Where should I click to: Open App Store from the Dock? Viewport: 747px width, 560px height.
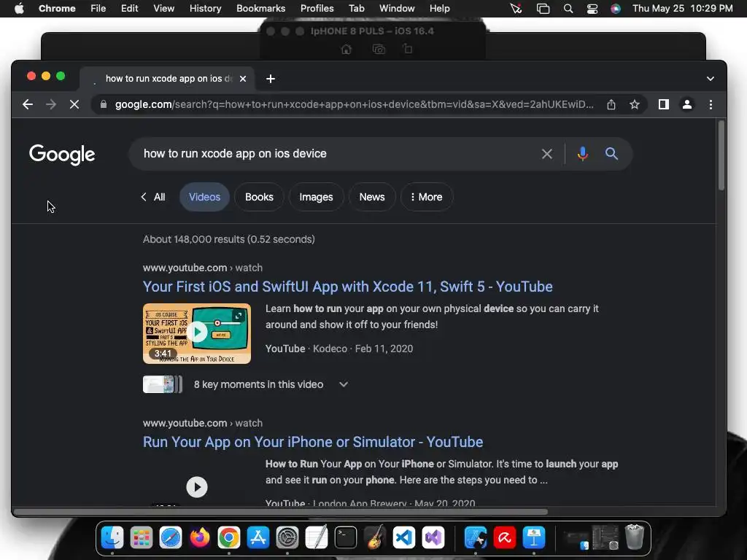[x=258, y=538]
